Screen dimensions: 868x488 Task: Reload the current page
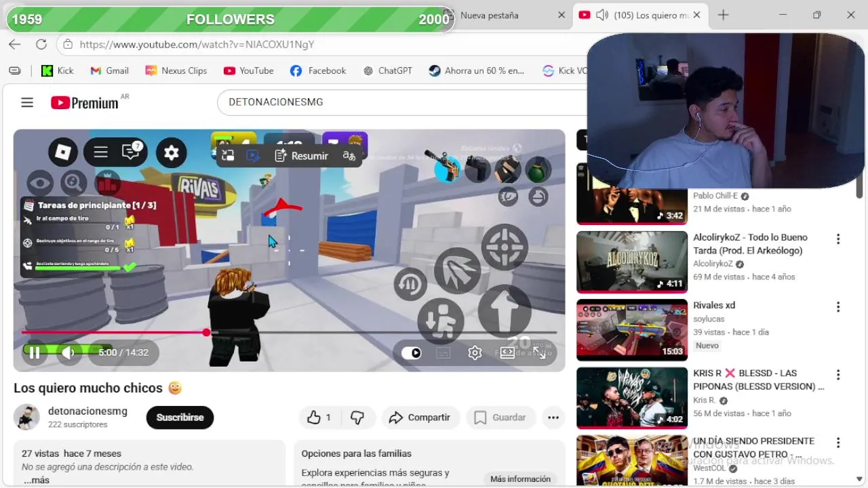[41, 44]
